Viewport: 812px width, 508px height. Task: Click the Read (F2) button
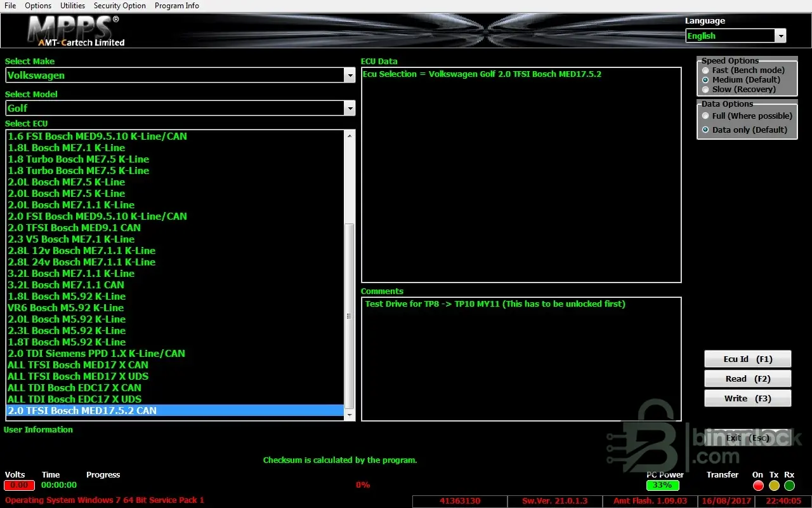[748, 379]
